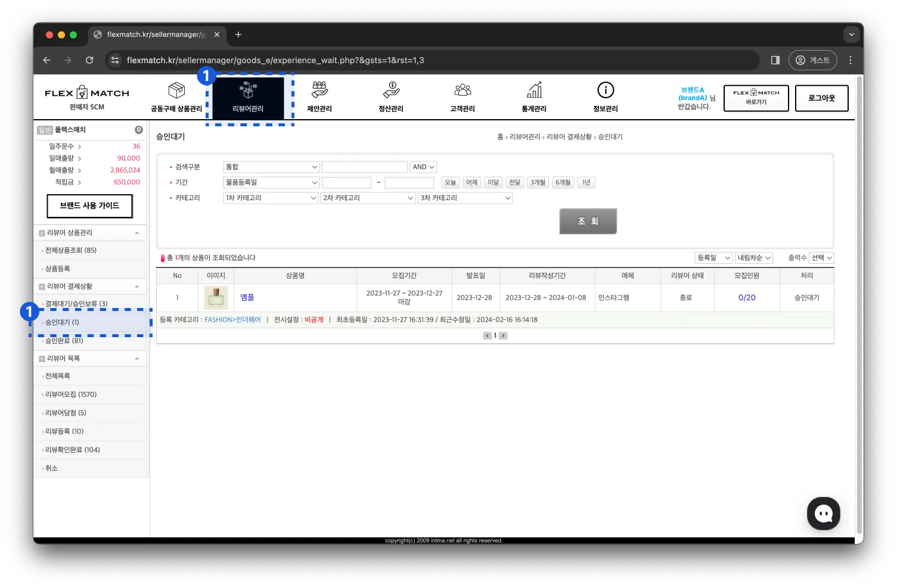This screenshot has height=588, width=897.
Task: Click the end date input field
Action: [409, 182]
